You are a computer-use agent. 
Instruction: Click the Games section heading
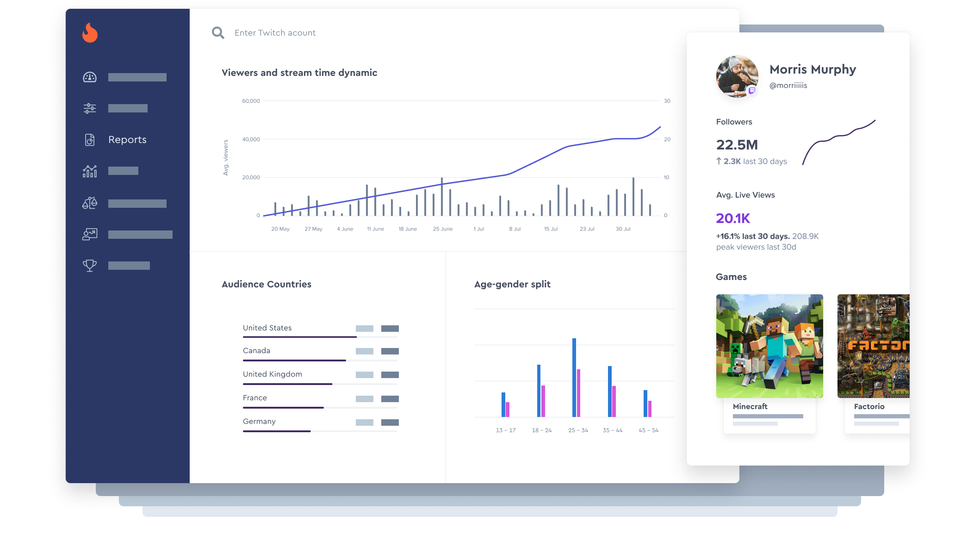(x=731, y=277)
